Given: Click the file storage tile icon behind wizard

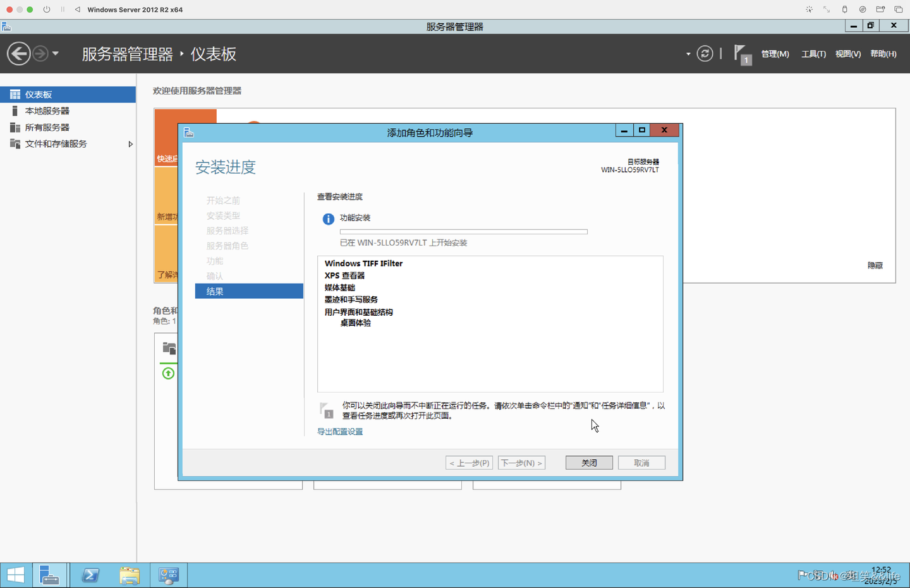Looking at the screenshot, I should 169,348.
